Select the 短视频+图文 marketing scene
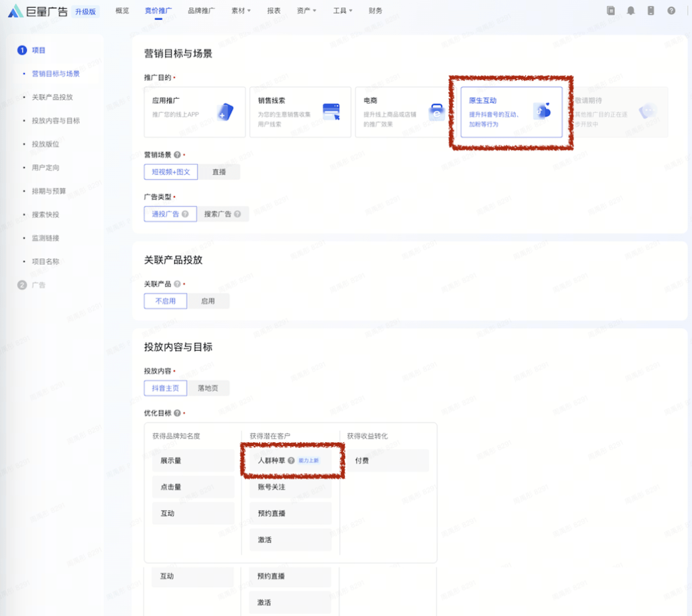This screenshot has height=616, width=692. tap(171, 172)
